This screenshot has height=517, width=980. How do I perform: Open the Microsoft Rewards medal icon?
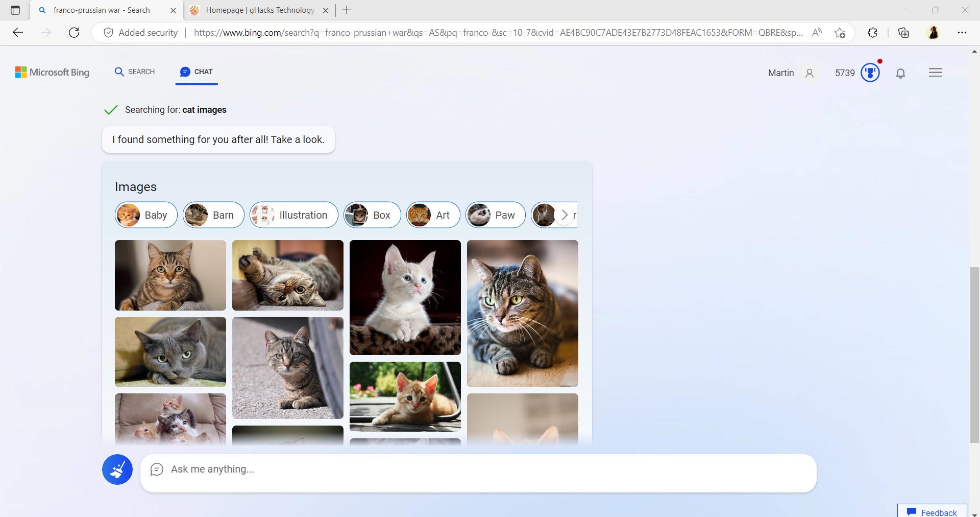tap(869, 73)
